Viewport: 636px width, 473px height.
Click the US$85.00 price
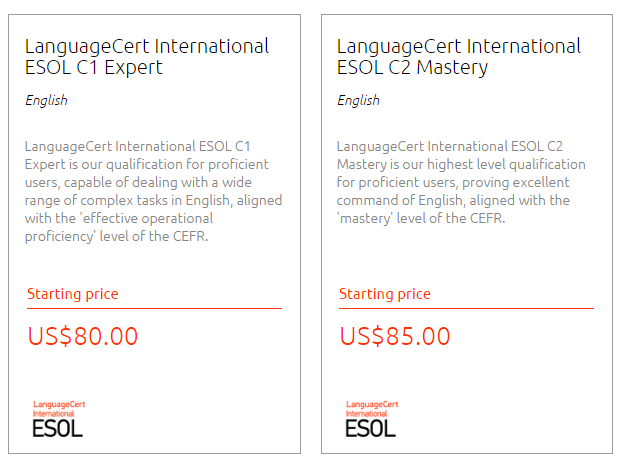click(x=395, y=336)
